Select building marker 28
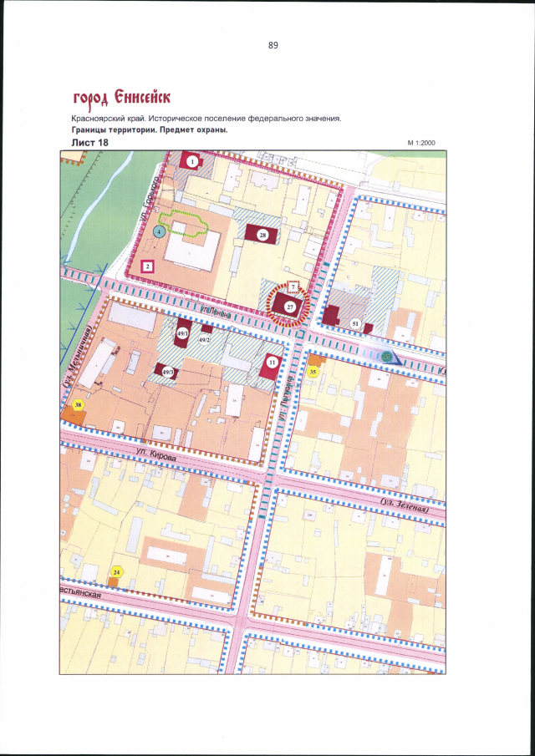Screen dimensions: 535x756 click(262, 236)
